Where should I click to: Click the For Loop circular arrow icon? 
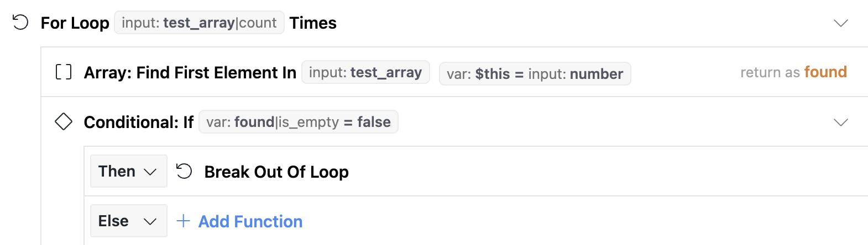(20, 23)
